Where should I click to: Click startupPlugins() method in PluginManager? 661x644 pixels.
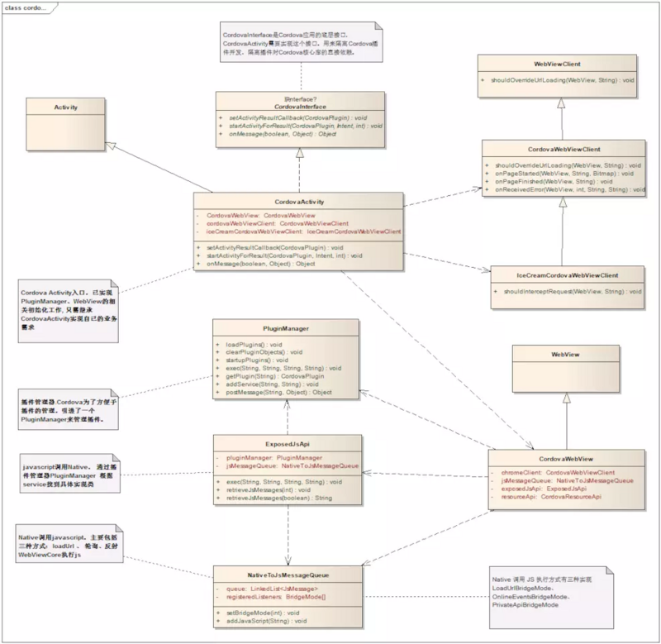click(257, 360)
